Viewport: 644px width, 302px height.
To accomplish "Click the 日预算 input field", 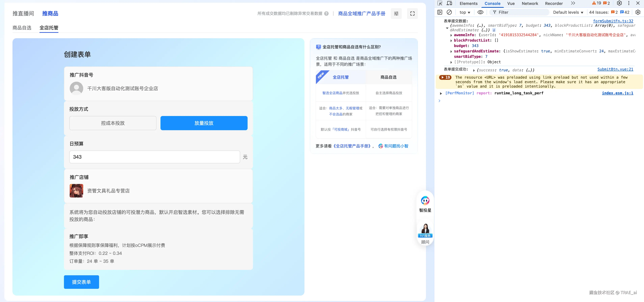I will [154, 157].
